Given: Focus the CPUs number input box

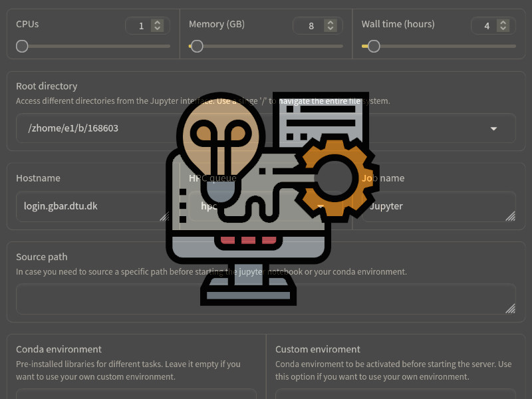Looking at the screenshot, I should coord(139,26).
